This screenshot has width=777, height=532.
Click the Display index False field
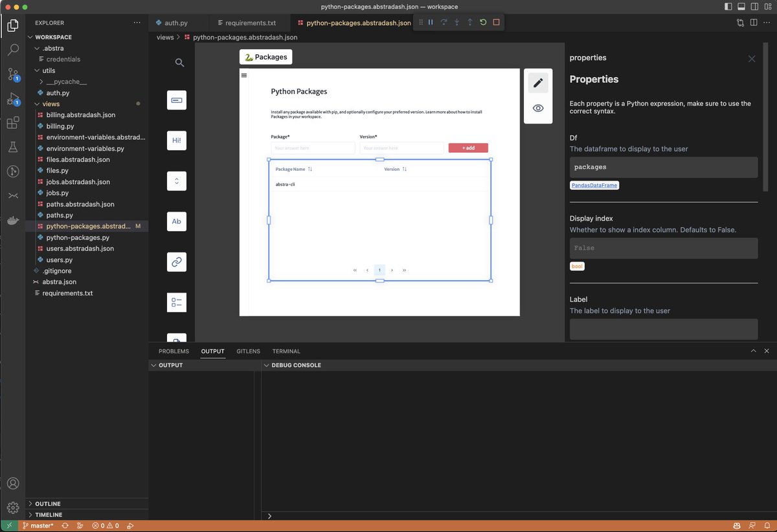coord(664,248)
